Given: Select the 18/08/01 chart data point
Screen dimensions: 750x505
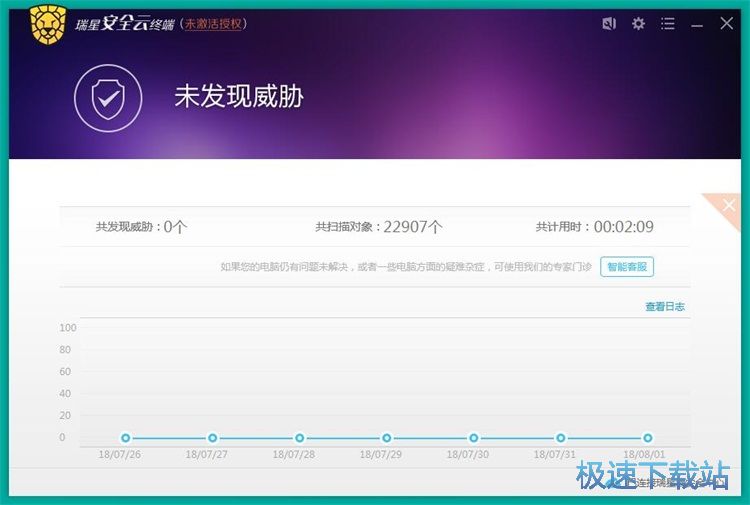Looking at the screenshot, I should pyautogui.click(x=648, y=438).
